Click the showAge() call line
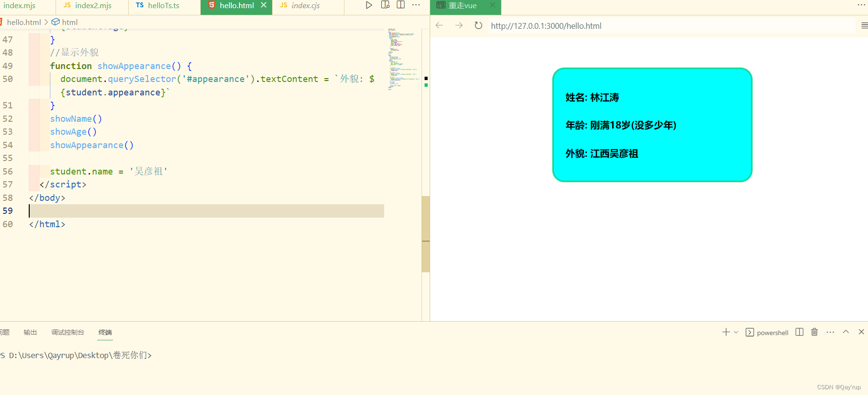The height and width of the screenshot is (395, 868). pyautogui.click(x=73, y=132)
